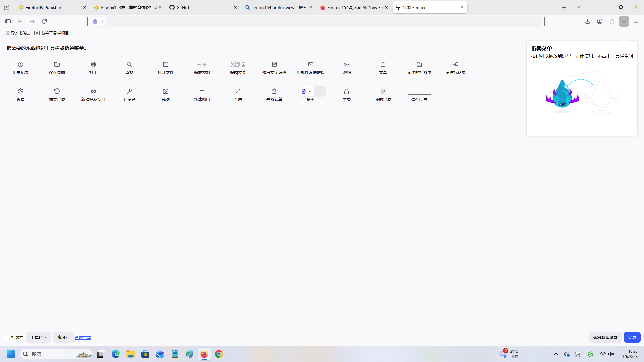The width and height of the screenshot is (644, 362).
Task: Click the 书签工具栏项目 bookmarks toolbar item
Action: [52, 33]
